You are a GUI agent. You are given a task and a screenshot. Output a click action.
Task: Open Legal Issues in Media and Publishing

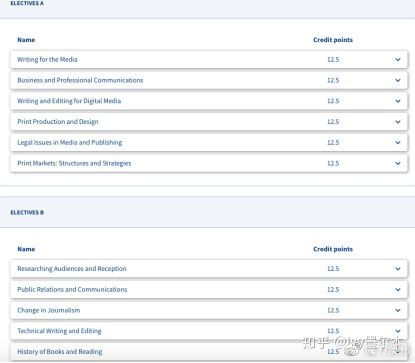tap(70, 142)
